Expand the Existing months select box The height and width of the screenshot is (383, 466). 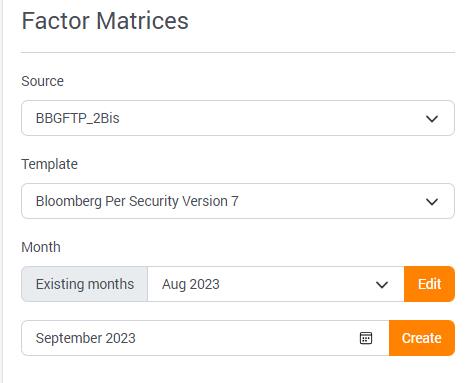pyautogui.click(x=276, y=284)
